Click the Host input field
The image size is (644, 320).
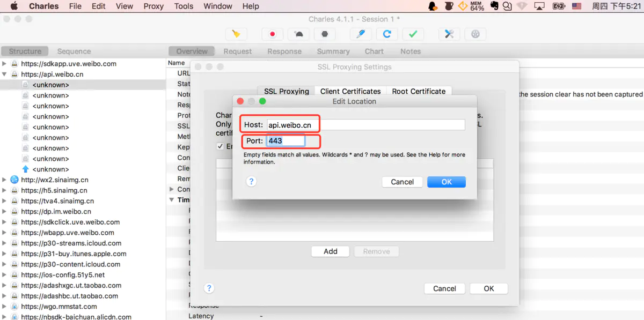pyautogui.click(x=365, y=125)
